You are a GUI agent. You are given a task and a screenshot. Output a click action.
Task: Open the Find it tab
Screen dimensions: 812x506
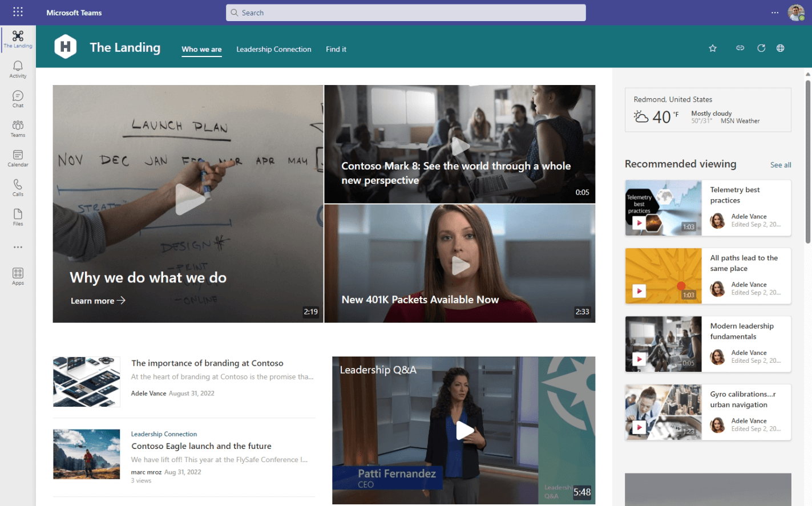point(336,49)
